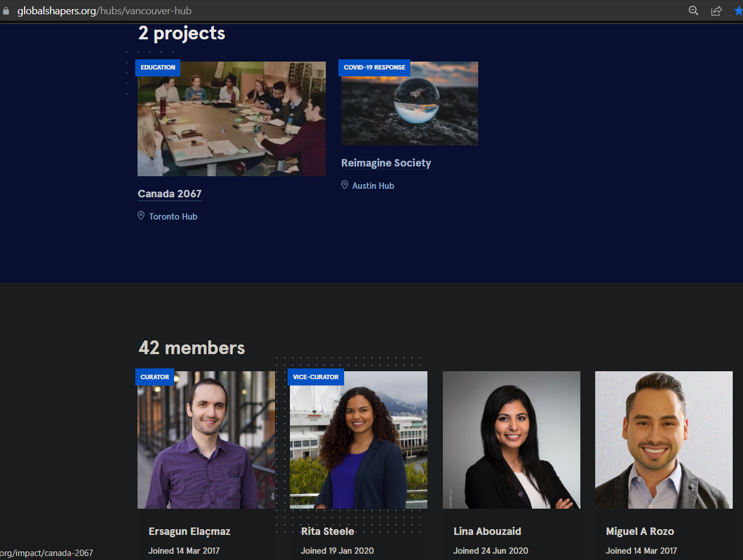Click the CURATOR badge on Ersagun's card

click(155, 377)
